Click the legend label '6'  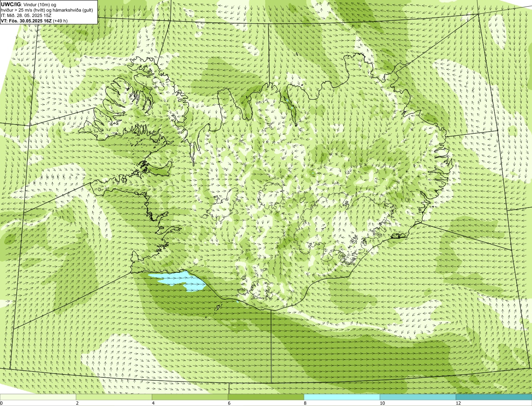[x=229, y=403]
